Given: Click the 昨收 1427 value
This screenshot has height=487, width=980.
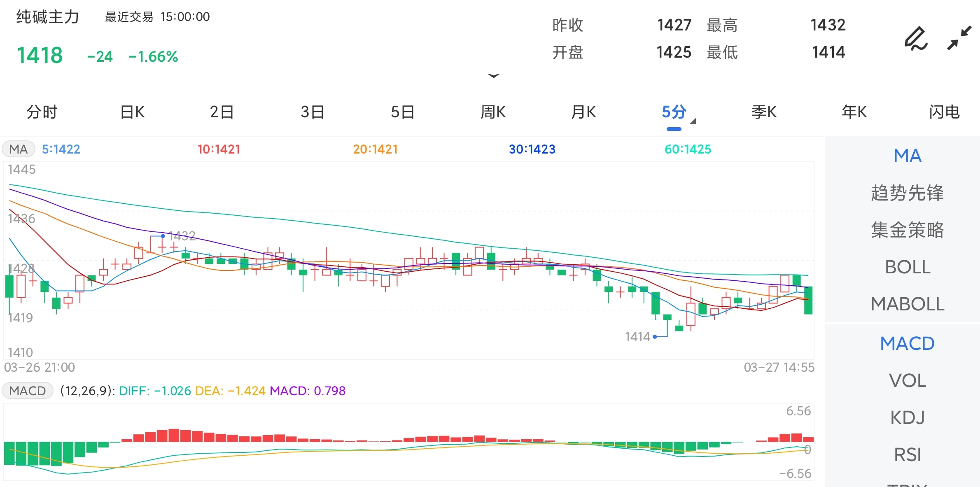Looking at the screenshot, I should 674,25.
